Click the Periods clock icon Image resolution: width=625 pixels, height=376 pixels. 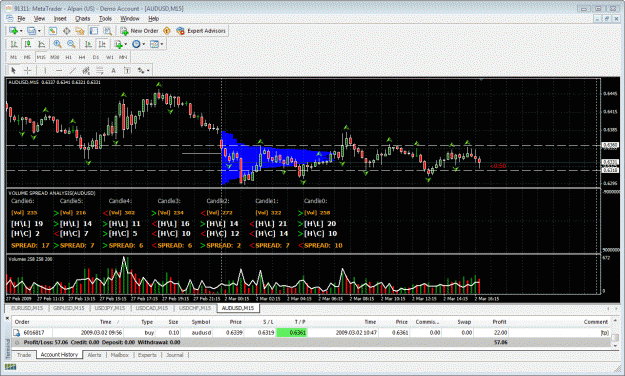pyautogui.click(x=136, y=44)
